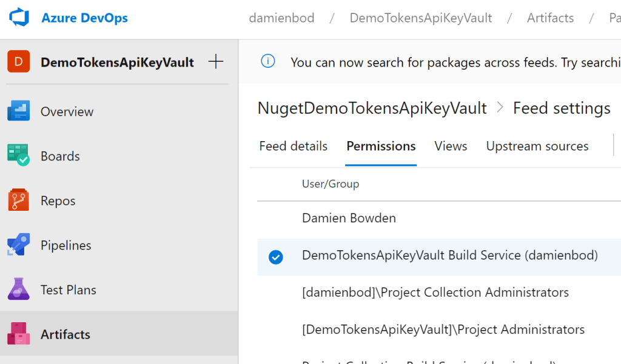
Task: Click Artifacts breadcrumb link
Action: coord(550,18)
